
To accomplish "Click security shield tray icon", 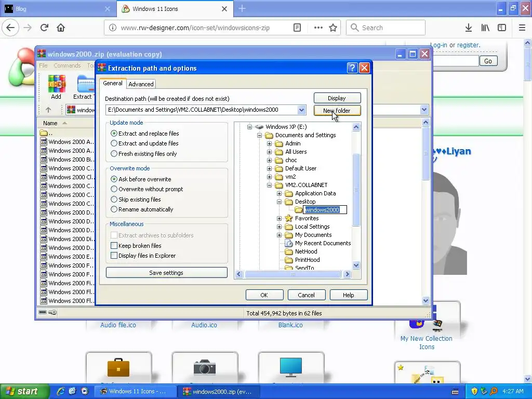I will [x=474, y=391].
